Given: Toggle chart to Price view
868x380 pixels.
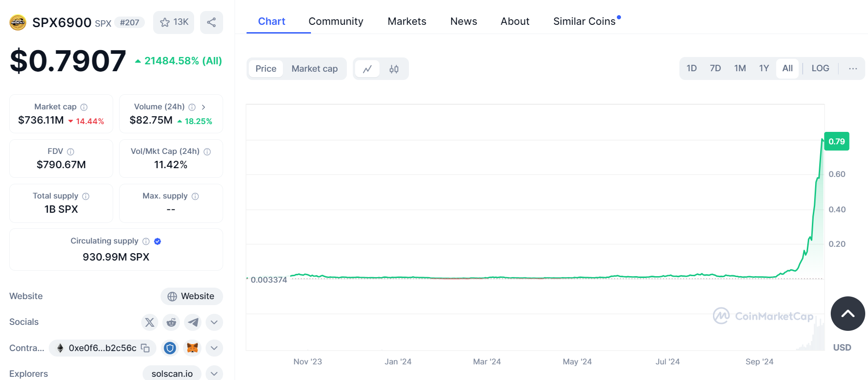Looking at the screenshot, I should (266, 69).
